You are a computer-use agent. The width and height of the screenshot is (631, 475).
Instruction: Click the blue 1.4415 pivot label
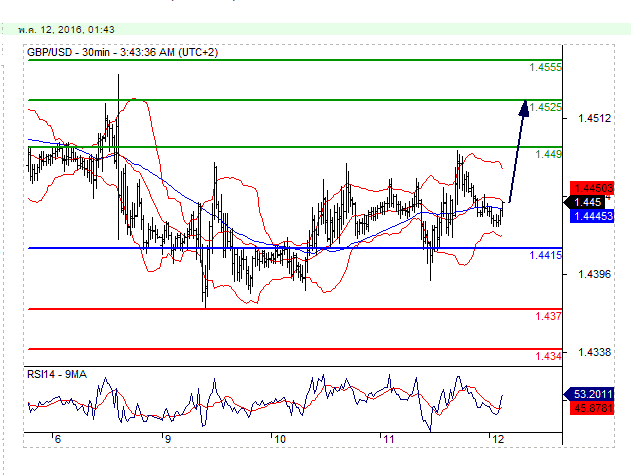coord(545,255)
